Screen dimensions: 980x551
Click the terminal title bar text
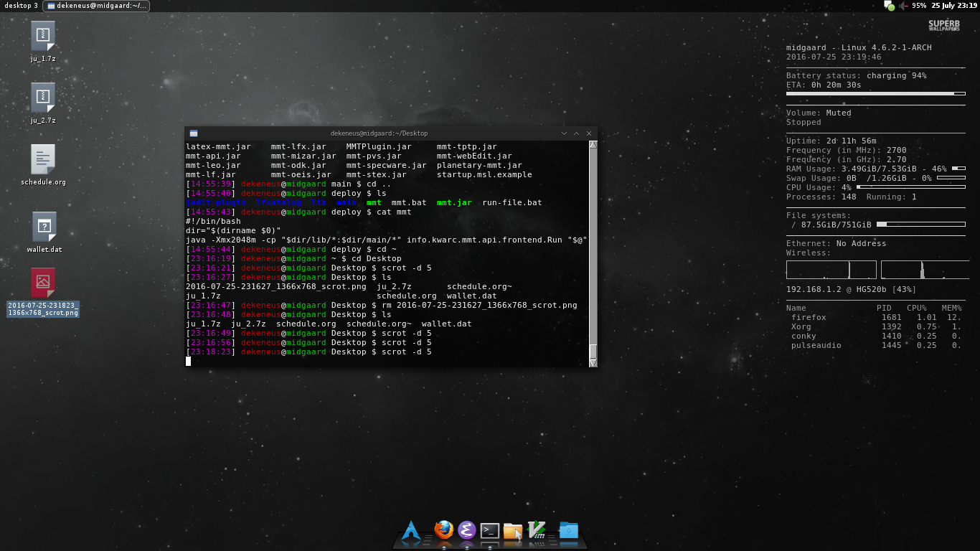point(379,133)
